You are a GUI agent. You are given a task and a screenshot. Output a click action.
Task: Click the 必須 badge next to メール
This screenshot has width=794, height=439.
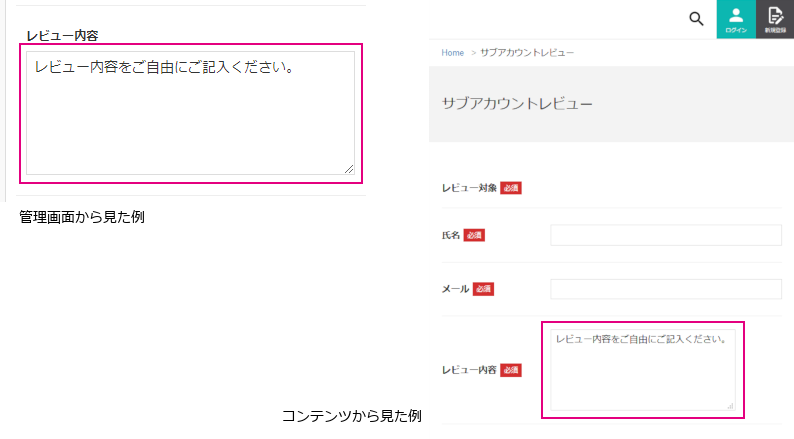coord(483,289)
